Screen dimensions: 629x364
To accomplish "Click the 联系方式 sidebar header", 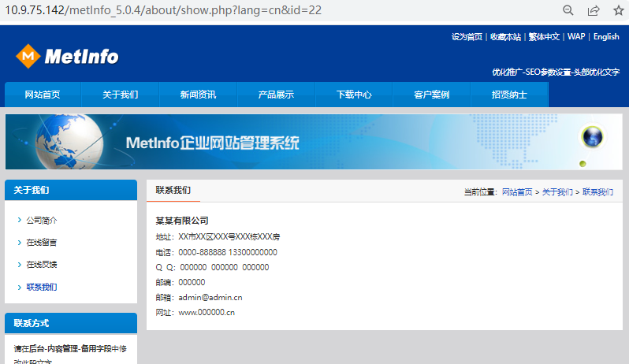I will coord(71,323).
